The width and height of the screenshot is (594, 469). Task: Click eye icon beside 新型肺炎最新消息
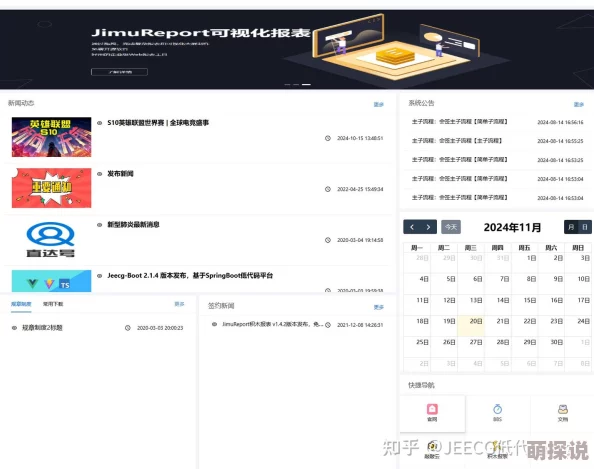click(x=100, y=225)
